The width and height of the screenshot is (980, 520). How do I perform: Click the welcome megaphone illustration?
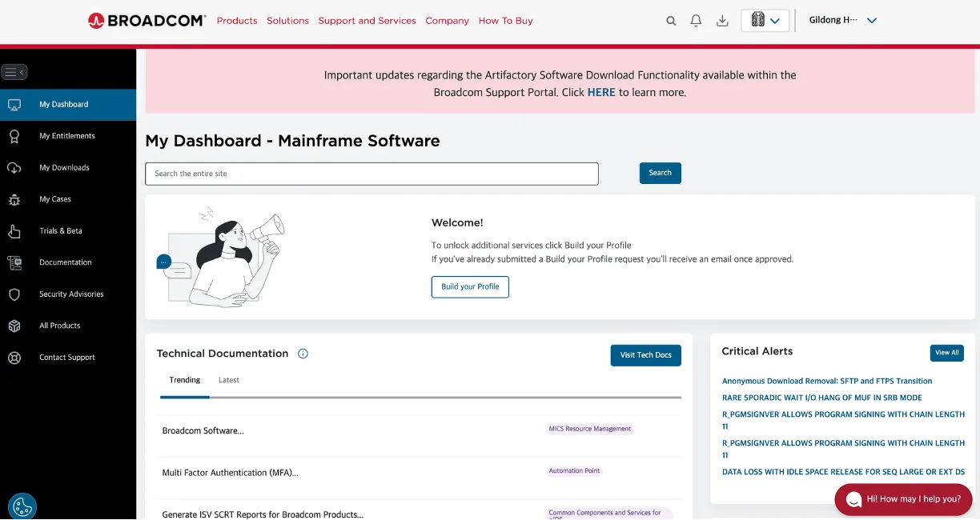(x=220, y=257)
